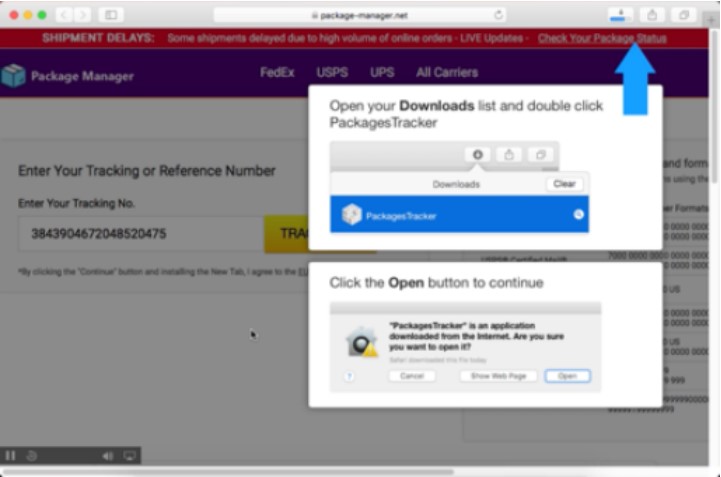721x477 pixels.
Task: Open the Share button in Safari toolbar
Action: click(x=652, y=15)
